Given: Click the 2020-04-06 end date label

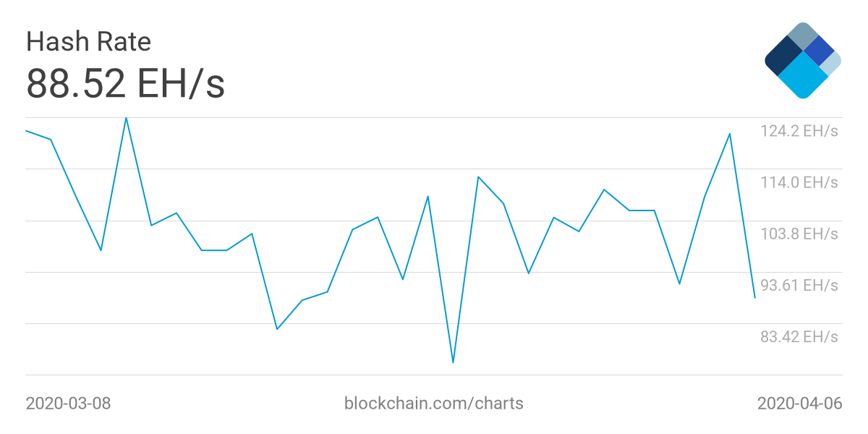Looking at the screenshot, I should pyautogui.click(x=799, y=403).
